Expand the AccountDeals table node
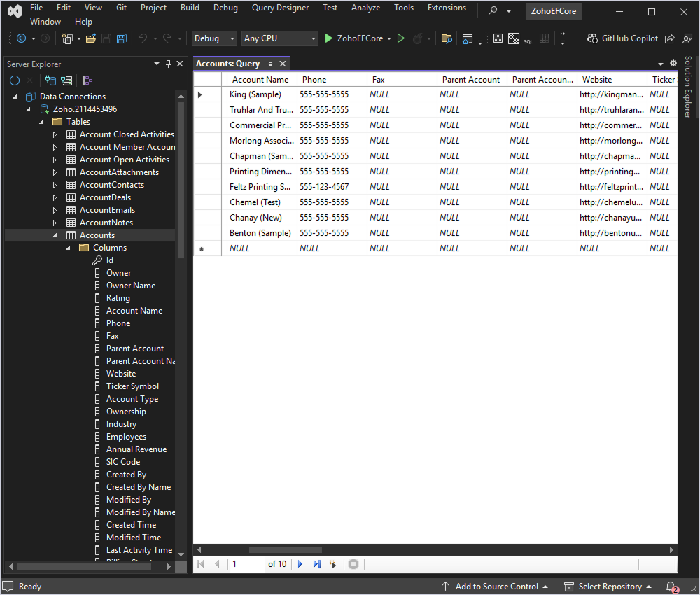700x595 pixels. pos(55,197)
